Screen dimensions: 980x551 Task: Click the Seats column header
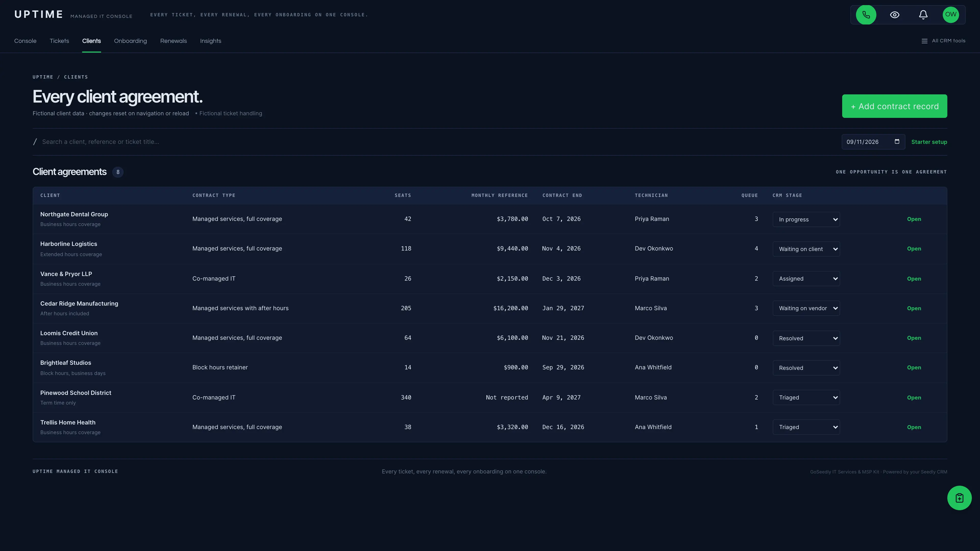pyautogui.click(x=403, y=195)
